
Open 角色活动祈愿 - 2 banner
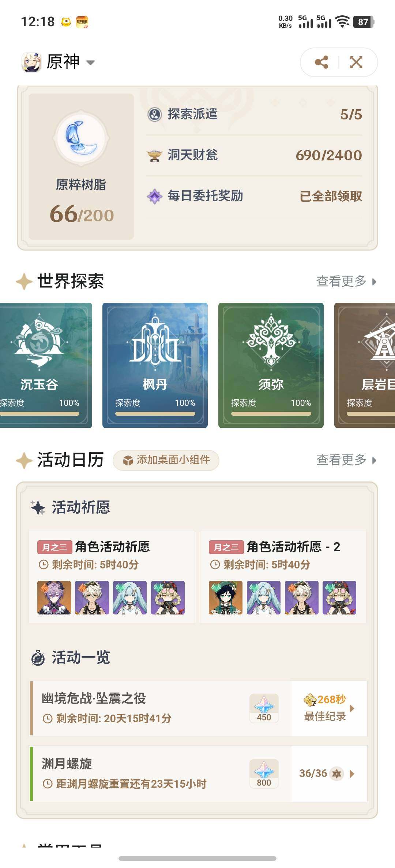(x=283, y=576)
